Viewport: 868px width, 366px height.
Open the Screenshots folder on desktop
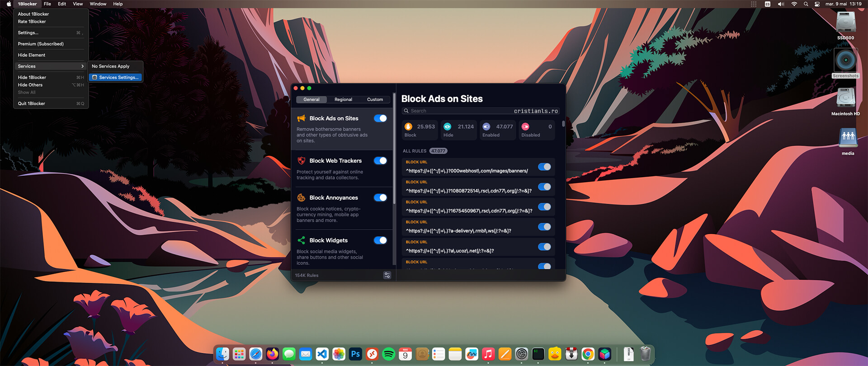(845, 63)
